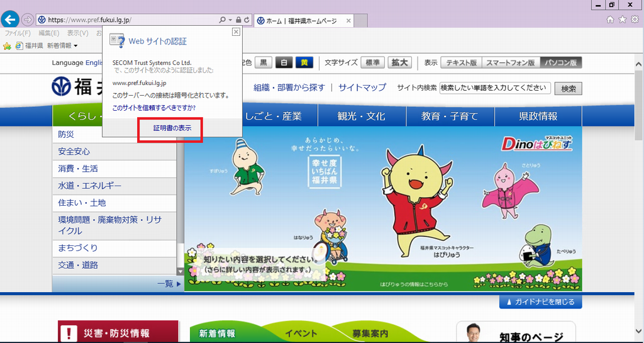Screen dimensions: 644x343
Task: Click the site search input field
Action: click(495, 88)
